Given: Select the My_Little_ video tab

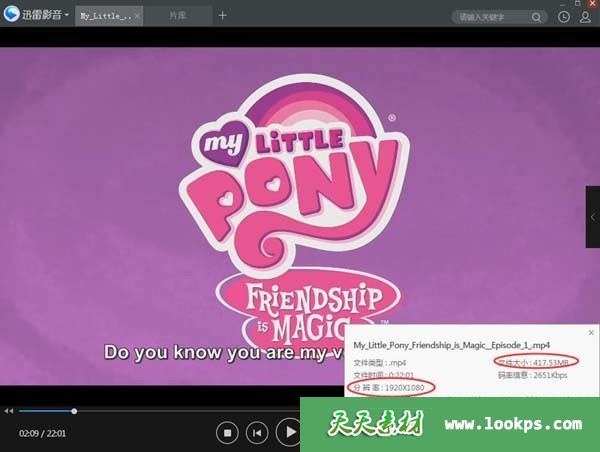Looking at the screenshot, I should point(104,16).
